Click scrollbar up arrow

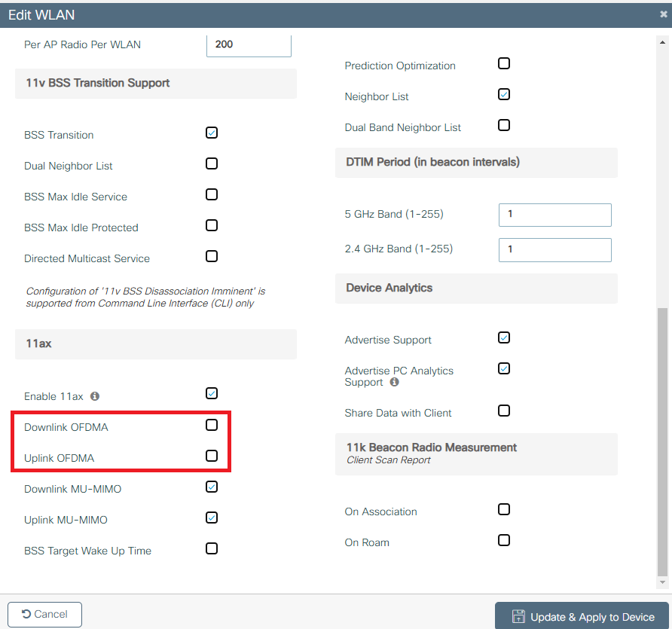coord(662,42)
